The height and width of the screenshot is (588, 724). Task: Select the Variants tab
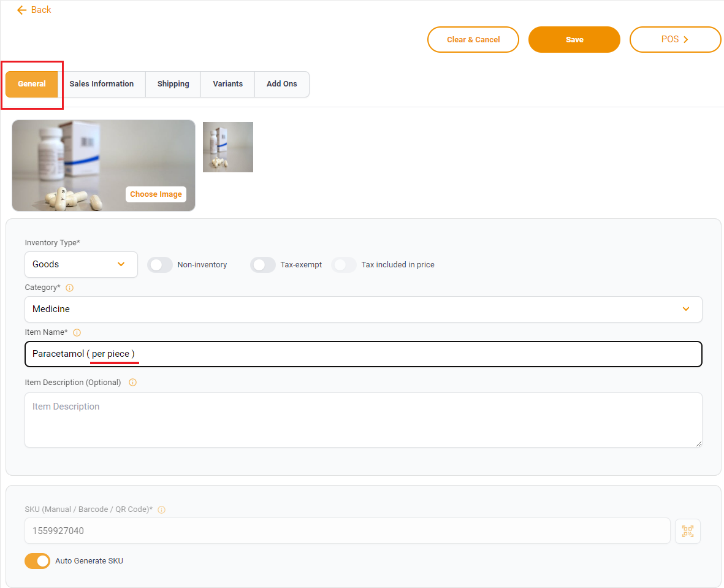click(x=227, y=84)
